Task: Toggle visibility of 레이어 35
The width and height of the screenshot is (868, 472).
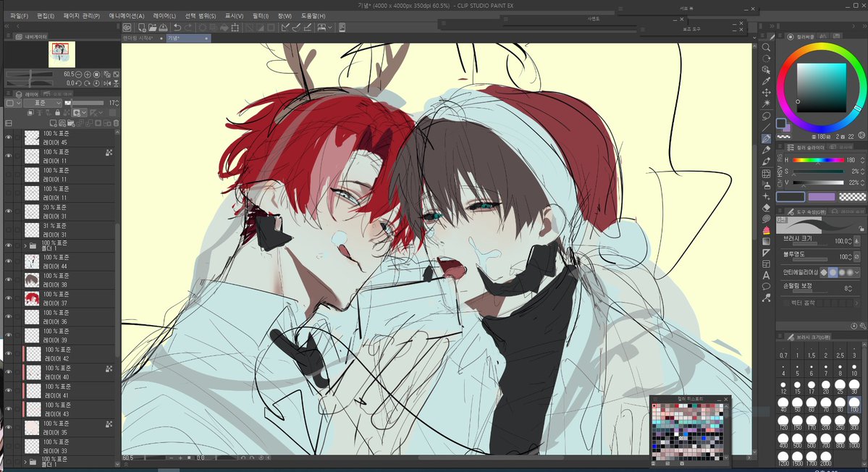Action: click(8, 428)
